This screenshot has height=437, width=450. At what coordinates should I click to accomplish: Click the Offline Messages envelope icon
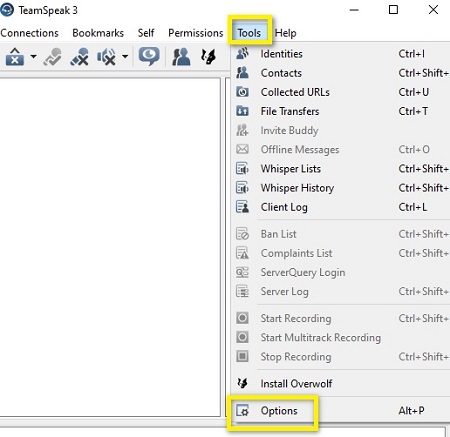(242, 149)
